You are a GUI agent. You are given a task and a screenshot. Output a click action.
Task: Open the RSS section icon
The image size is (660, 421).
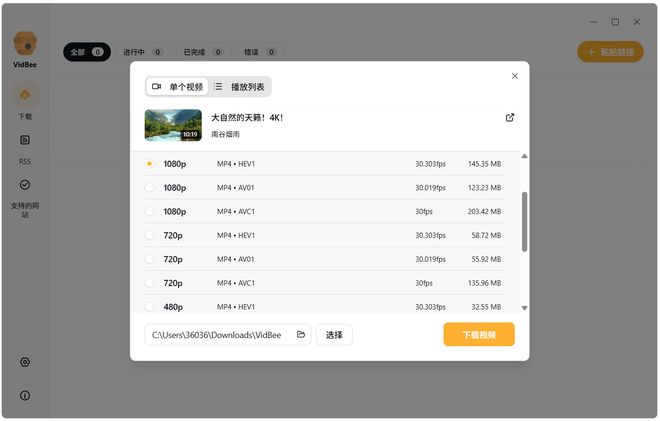click(x=25, y=140)
